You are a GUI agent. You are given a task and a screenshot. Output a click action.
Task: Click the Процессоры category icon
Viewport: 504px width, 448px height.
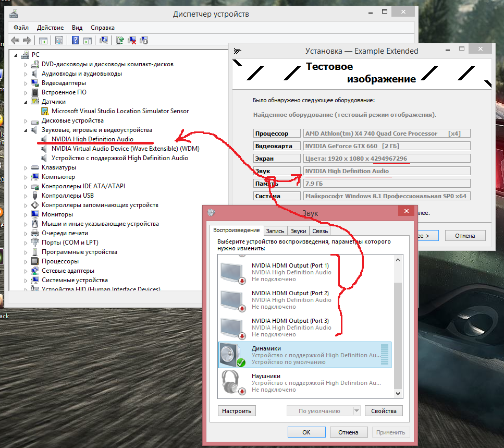point(35,261)
